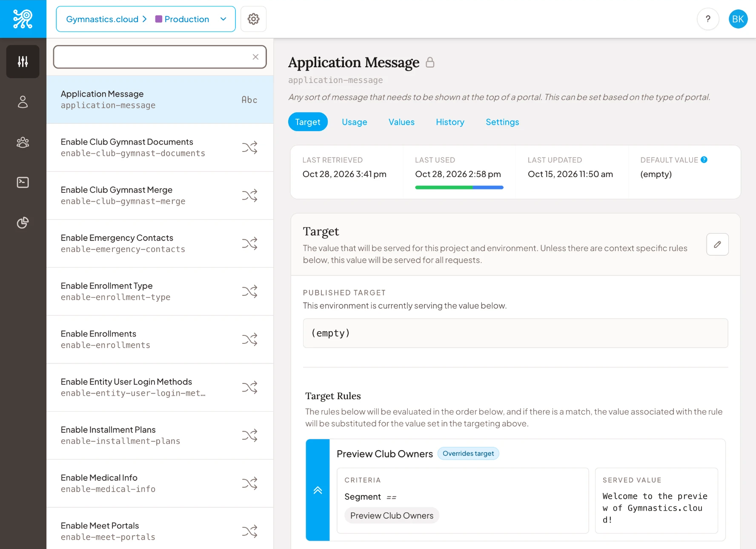This screenshot has height=549, width=756.
Task: Select Enable Entity User Login Methods flag
Action: (x=160, y=388)
